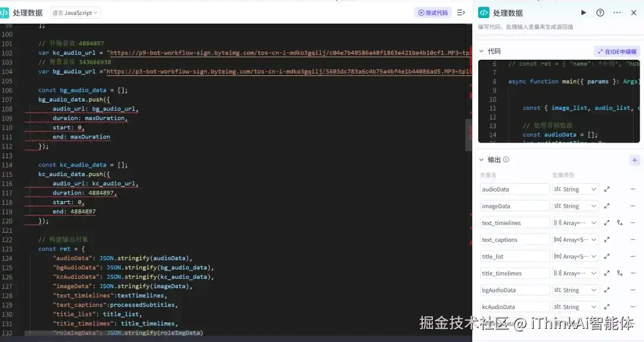This screenshot has height=342, width=644.
Task: Expand description icon for kcAudioData row
Action: pyautogui.click(x=606, y=307)
